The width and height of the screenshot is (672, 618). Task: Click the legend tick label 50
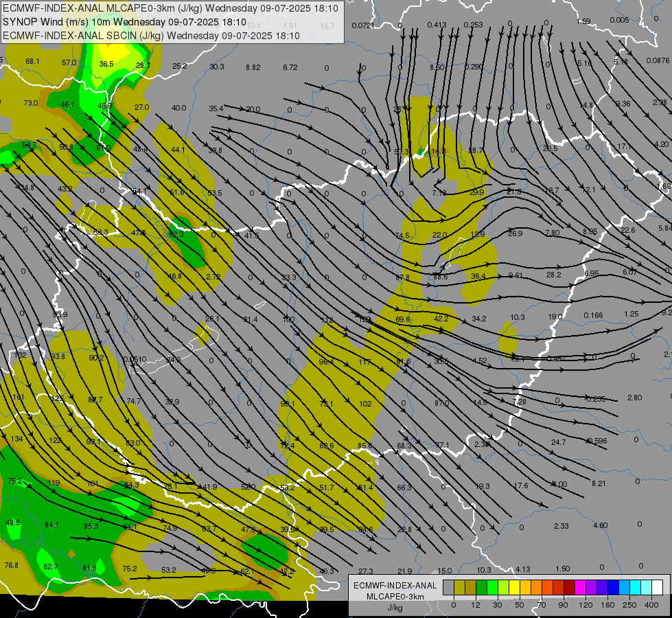[520, 605]
